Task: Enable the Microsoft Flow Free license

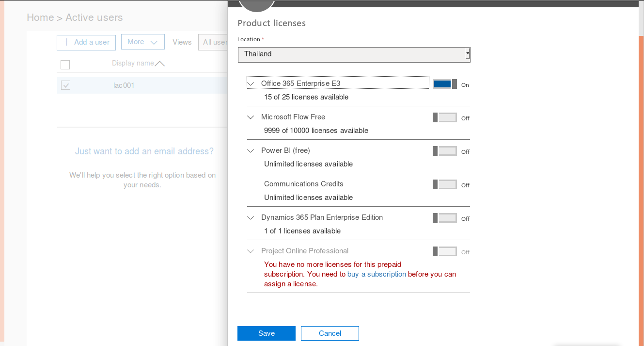Action: [x=444, y=117]
